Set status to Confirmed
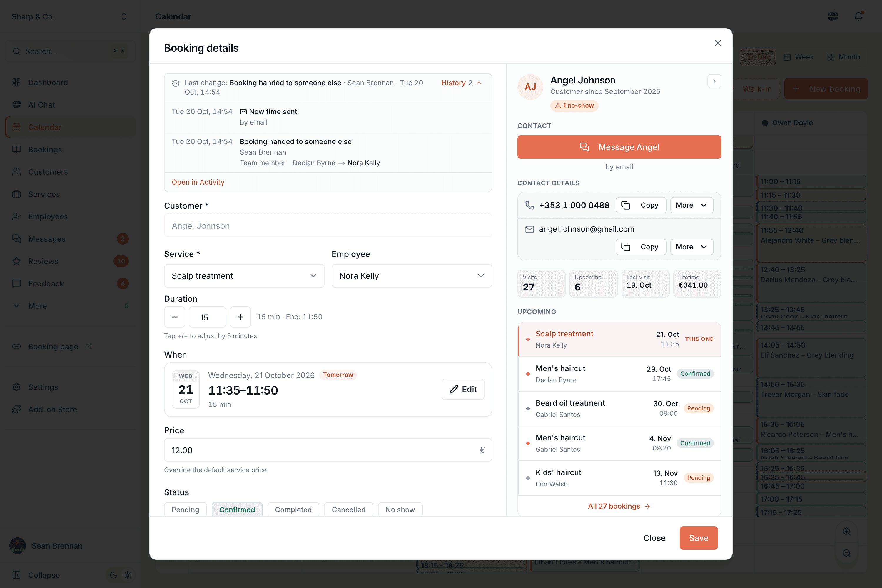This screenshot has height=588, width=882. coord(237,510)
